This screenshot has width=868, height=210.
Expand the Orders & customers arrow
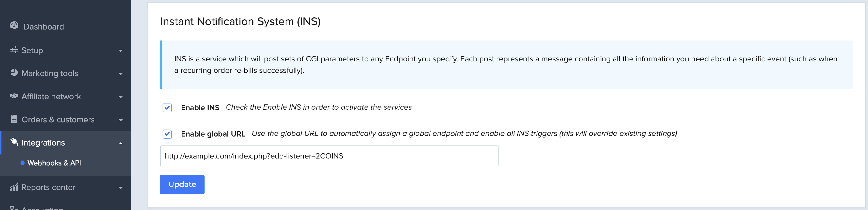point(121,120)
